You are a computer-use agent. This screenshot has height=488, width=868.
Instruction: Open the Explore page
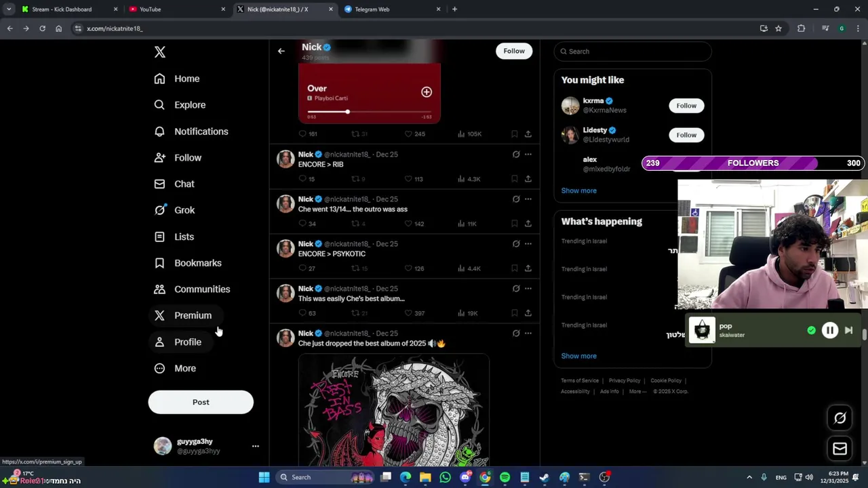180,105
